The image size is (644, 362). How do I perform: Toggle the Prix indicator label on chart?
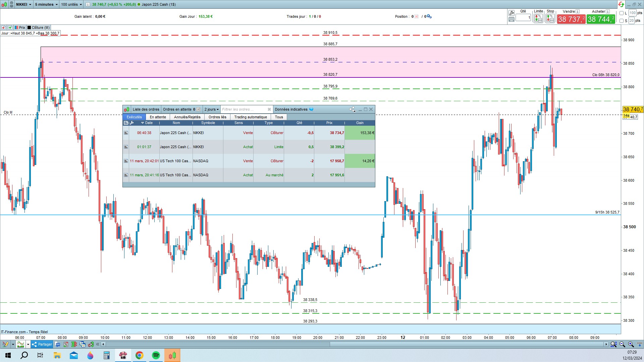(20, 27)
